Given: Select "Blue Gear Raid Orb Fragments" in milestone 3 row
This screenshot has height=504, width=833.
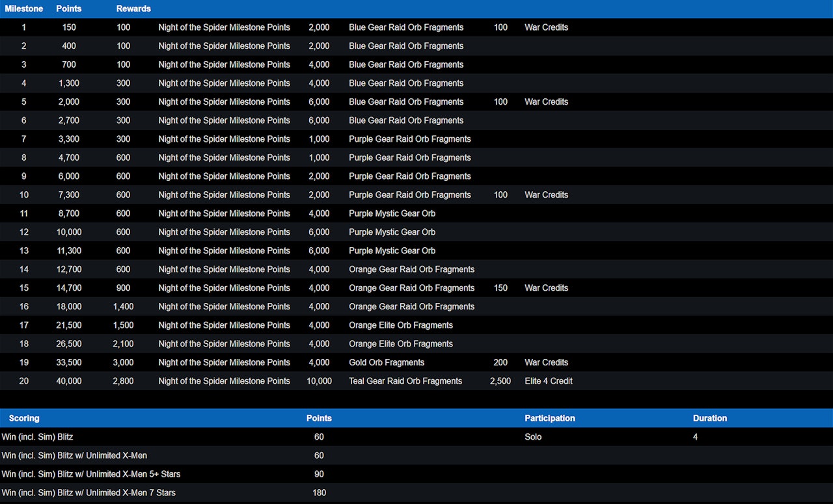Looking at the screenshot, I should 406,64.
